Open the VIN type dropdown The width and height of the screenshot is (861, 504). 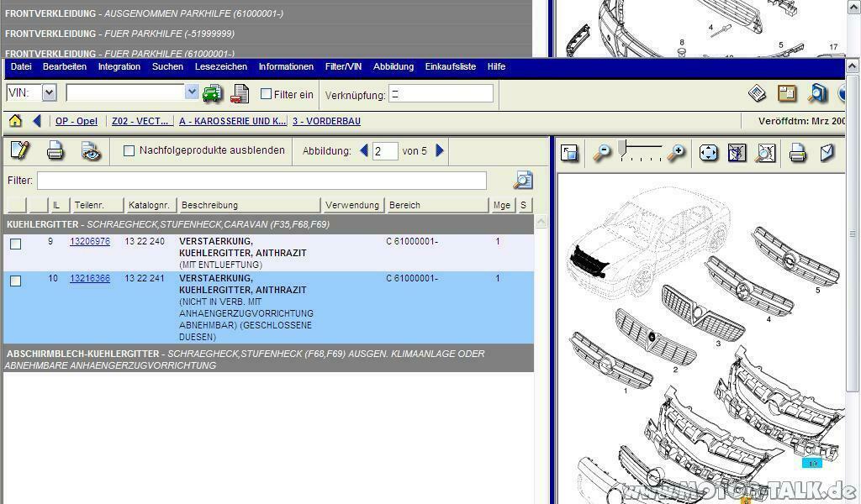point(49,93)
